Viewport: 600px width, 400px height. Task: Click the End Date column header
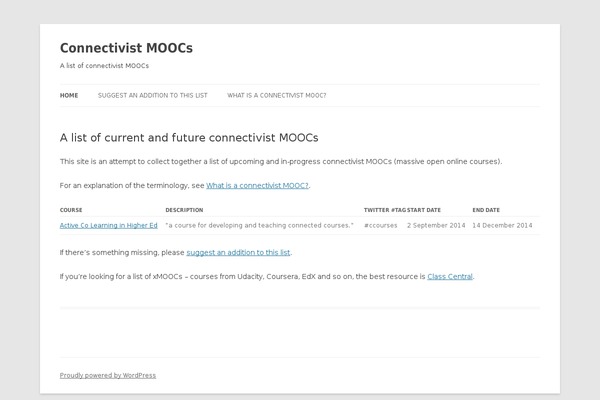[x=486, y=210]
